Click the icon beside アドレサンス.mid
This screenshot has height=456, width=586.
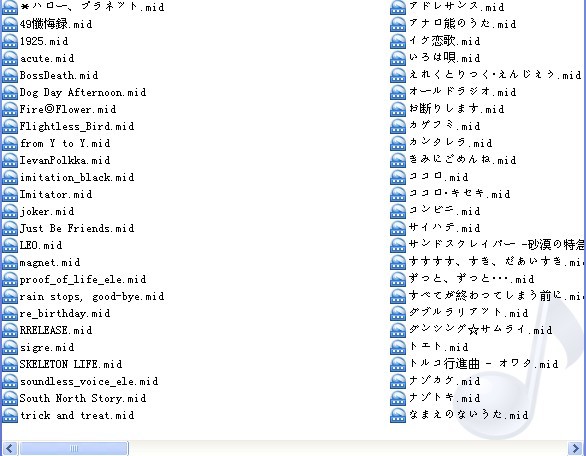point(398,7)
